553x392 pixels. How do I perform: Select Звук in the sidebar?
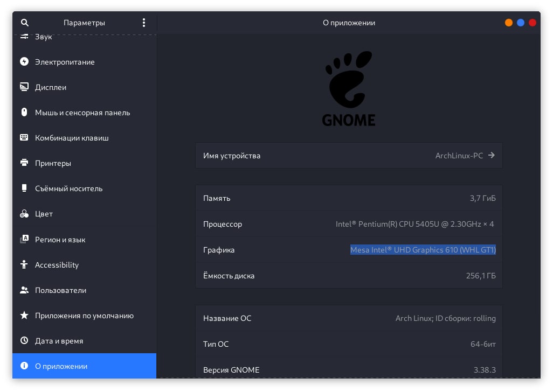click(84, 37)
